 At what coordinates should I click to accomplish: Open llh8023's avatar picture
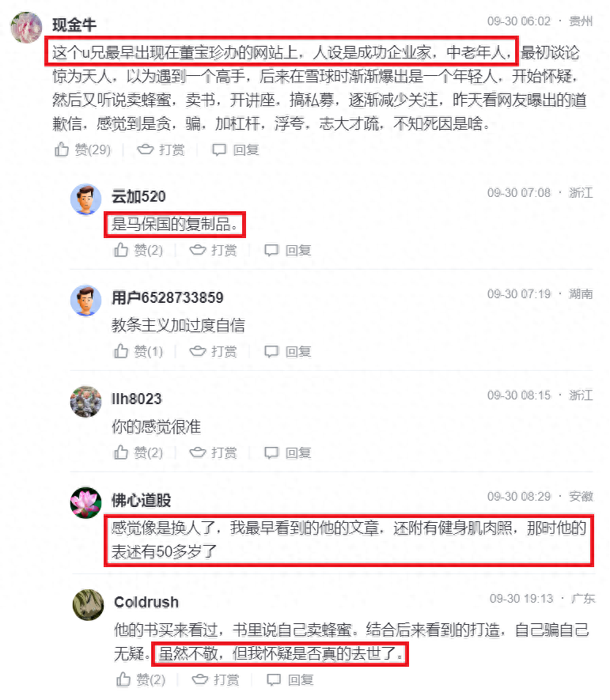85,402
